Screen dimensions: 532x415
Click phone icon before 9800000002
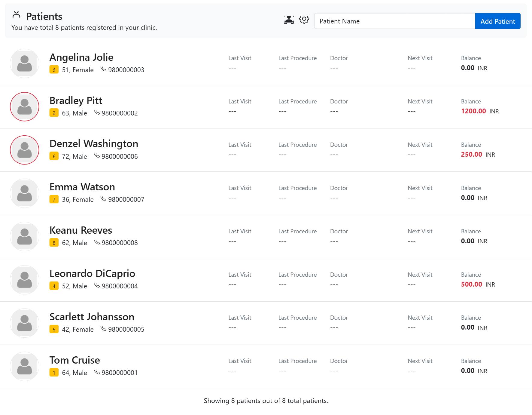click(97, 112)
